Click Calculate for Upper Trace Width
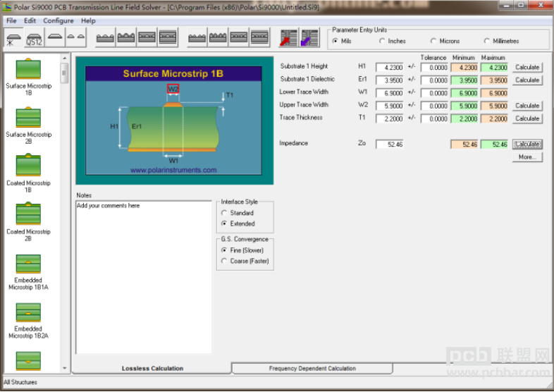Screen dimensions: 554x392 click(x=527, y=106)
